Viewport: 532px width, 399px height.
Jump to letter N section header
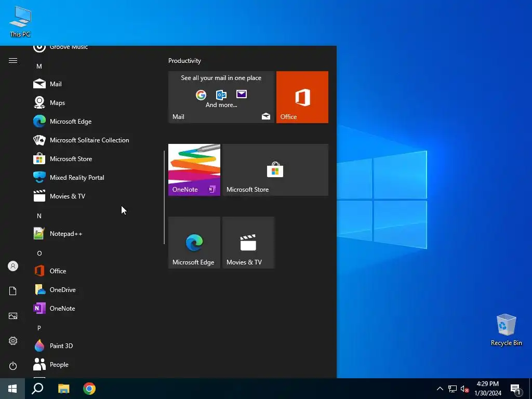coord(39,216)
